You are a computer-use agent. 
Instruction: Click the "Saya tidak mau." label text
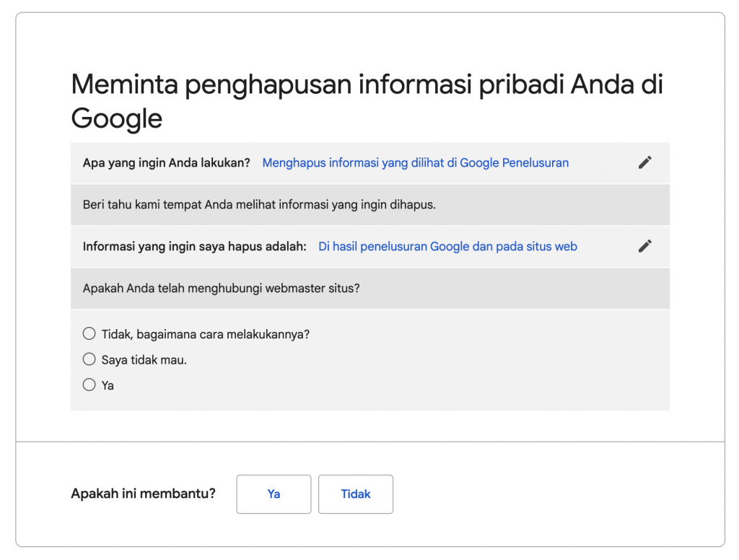144,359
